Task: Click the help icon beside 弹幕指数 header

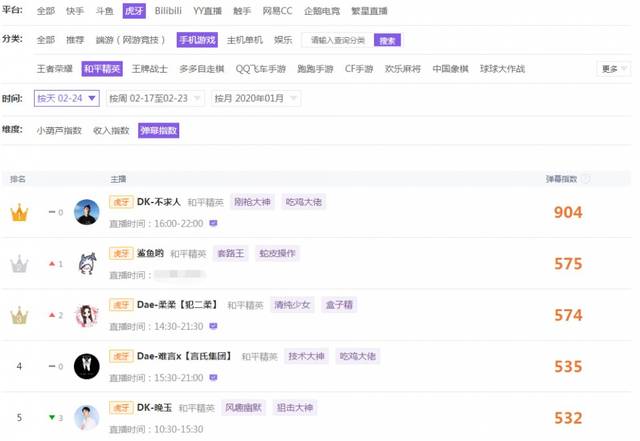Action: [x=586, y=179]
